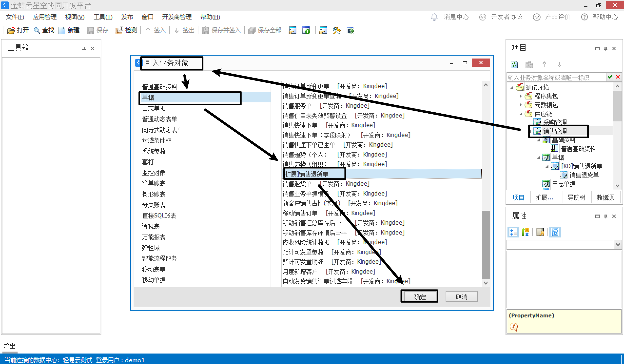Click the 打开 folder icon in toolbar
Viewport: 624px width, 364px height.
point(11,30)
